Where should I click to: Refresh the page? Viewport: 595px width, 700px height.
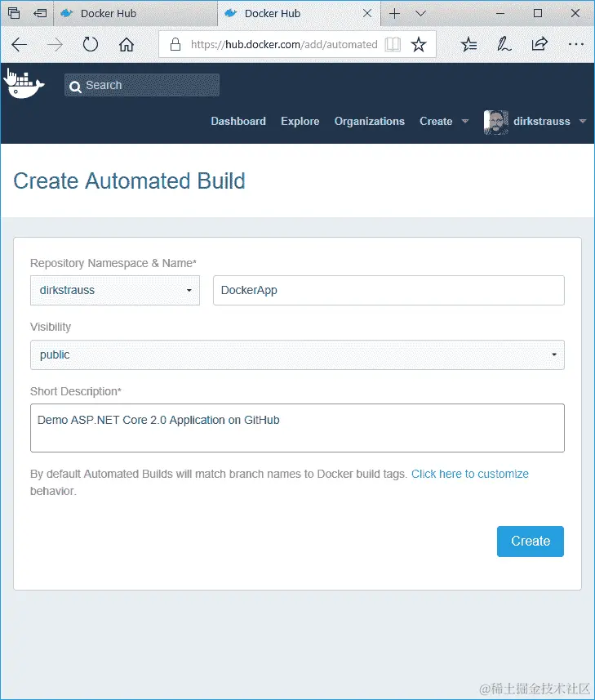click(x=91, y=44)
